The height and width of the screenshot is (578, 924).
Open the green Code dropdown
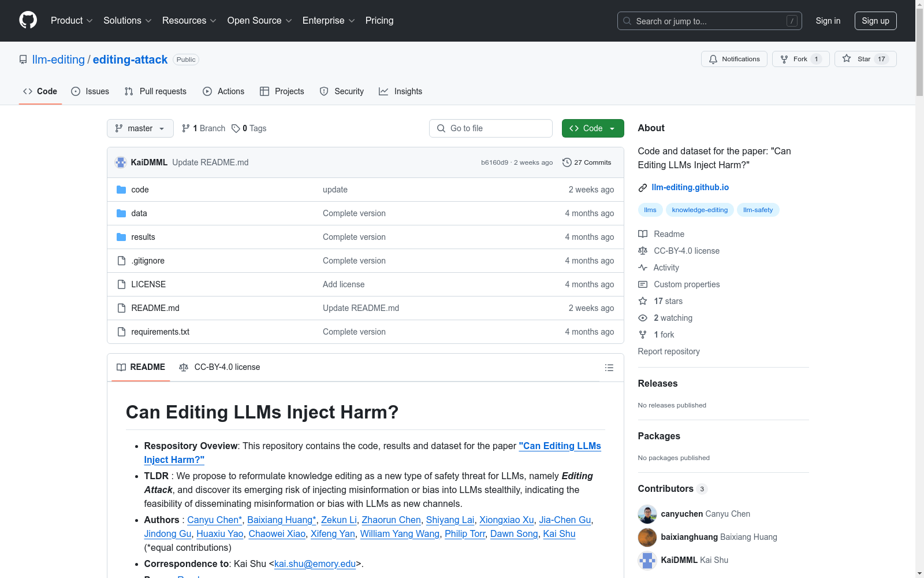click(x=593, y=128)
